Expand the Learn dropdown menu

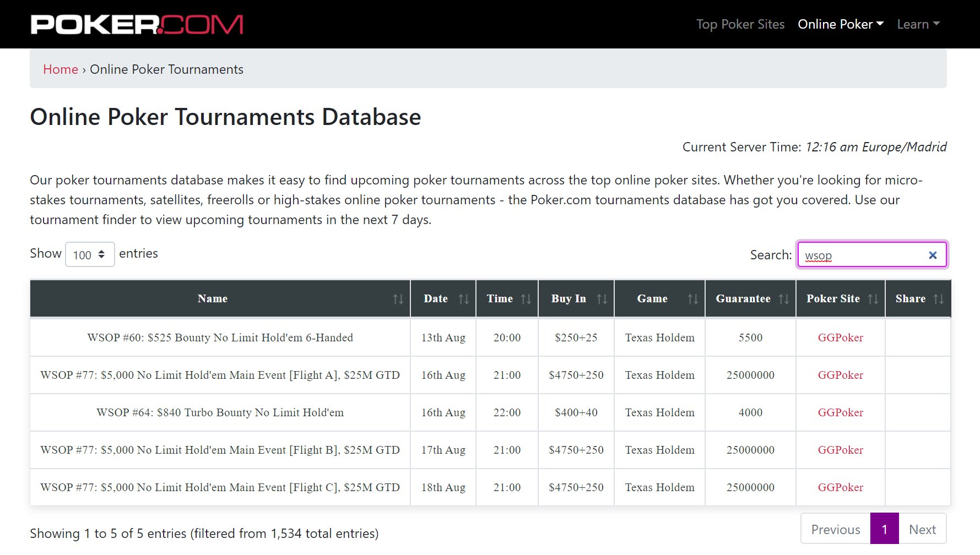coord(918,24)
